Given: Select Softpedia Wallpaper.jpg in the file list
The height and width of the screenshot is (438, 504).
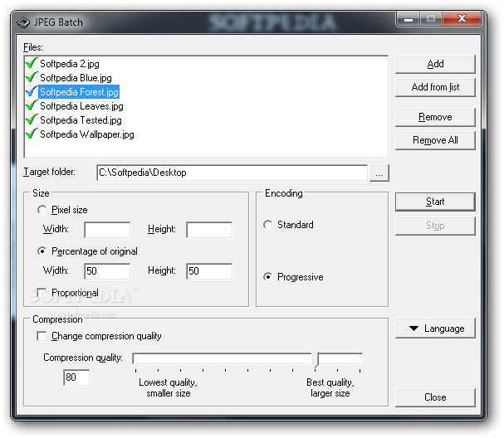Looking at the screenshot, I should pyautogui.click(x=87, y=134).
